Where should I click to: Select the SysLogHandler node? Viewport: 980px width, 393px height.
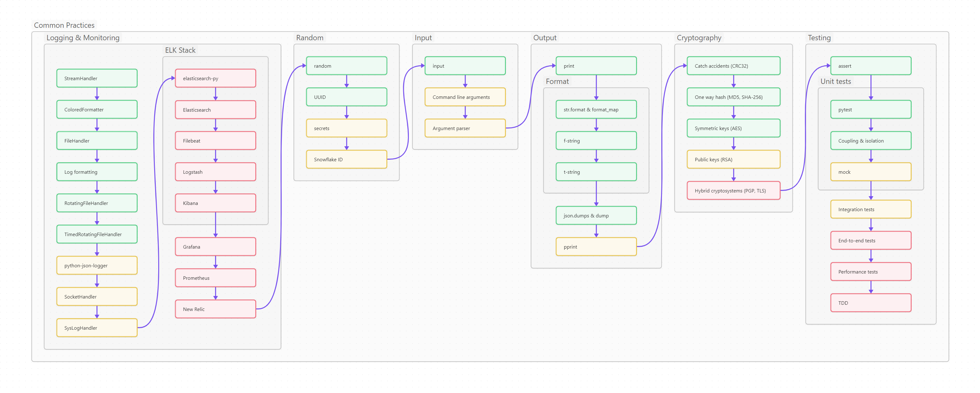(97, 327)
